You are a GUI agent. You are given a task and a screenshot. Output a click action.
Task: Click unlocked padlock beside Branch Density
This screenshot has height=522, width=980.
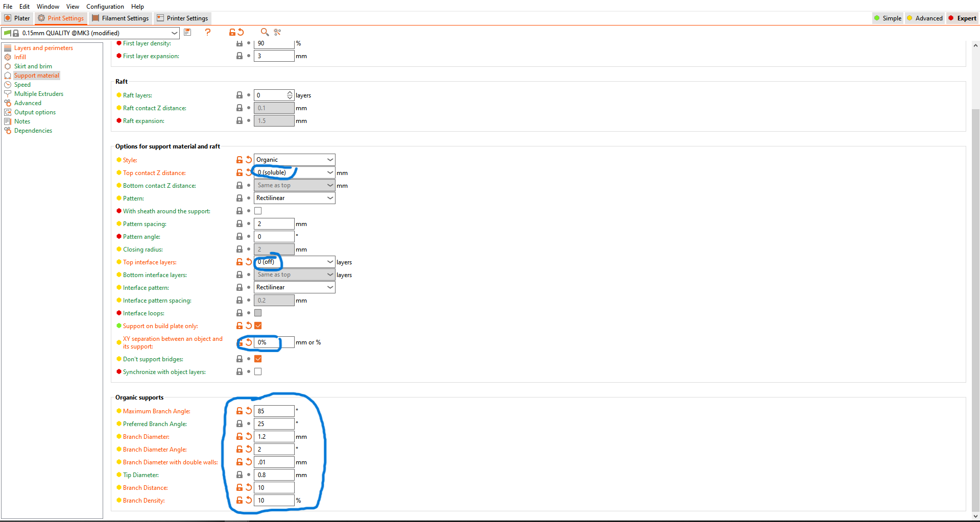(x=240, y=500)
